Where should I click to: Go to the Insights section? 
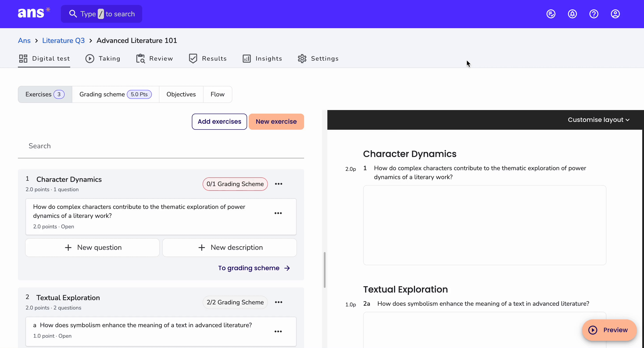click(262, 59)
